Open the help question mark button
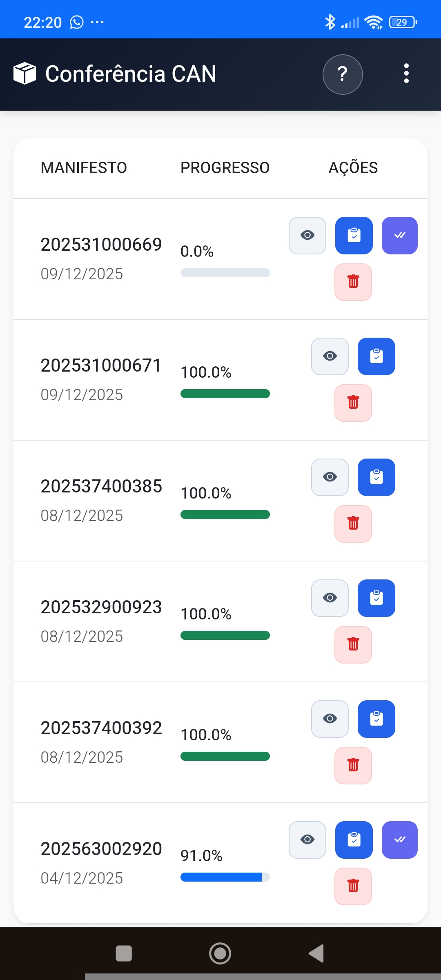 (343, 74)
